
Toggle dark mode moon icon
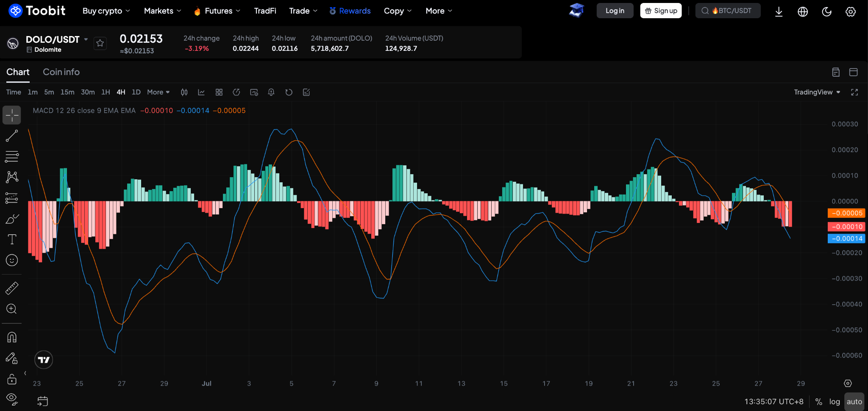tap(826, 11)
